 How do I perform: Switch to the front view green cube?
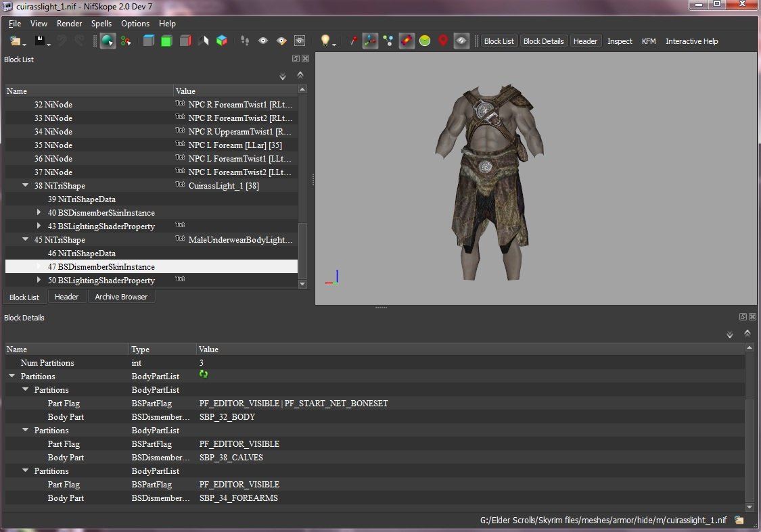point(166,41)
